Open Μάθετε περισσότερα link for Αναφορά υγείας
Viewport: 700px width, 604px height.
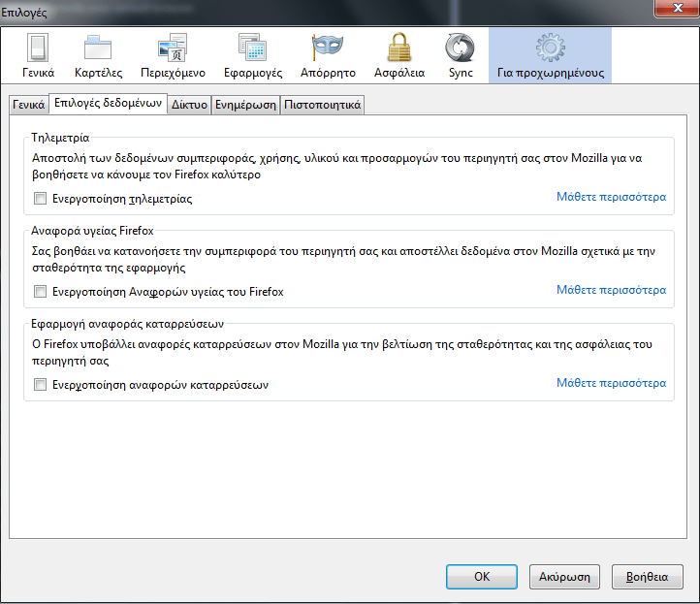[x=611, y=290]
